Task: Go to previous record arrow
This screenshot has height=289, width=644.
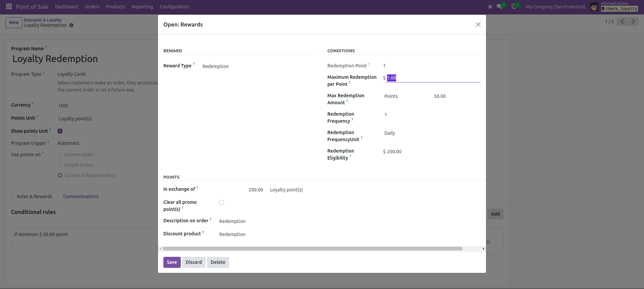Action: click(622, 22)
